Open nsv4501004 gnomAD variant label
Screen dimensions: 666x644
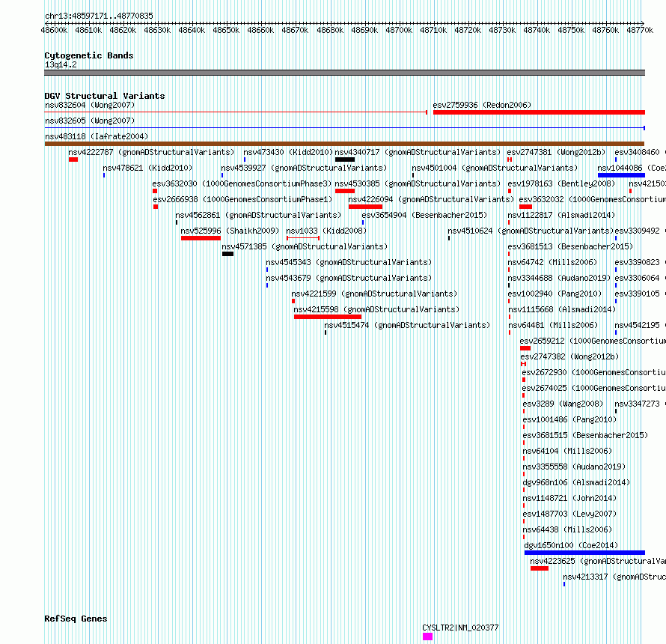coord(495,168)
